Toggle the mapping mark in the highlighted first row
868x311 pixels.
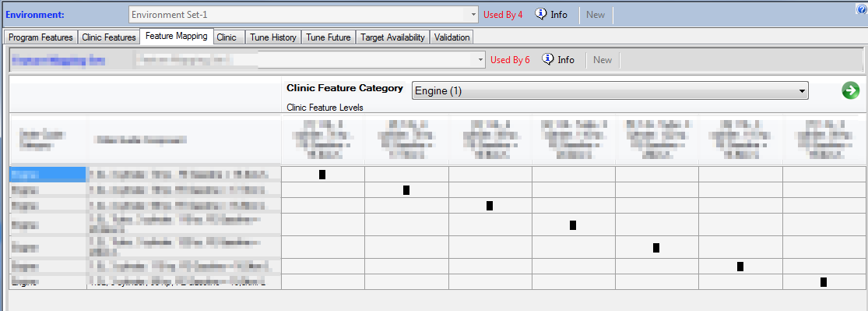pos(322,175)
